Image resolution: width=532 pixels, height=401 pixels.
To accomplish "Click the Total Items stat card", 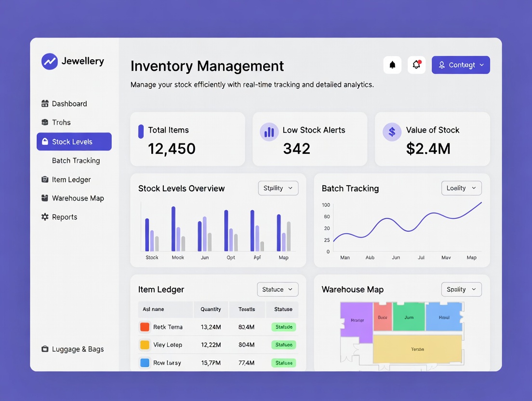I will (187, 139).
